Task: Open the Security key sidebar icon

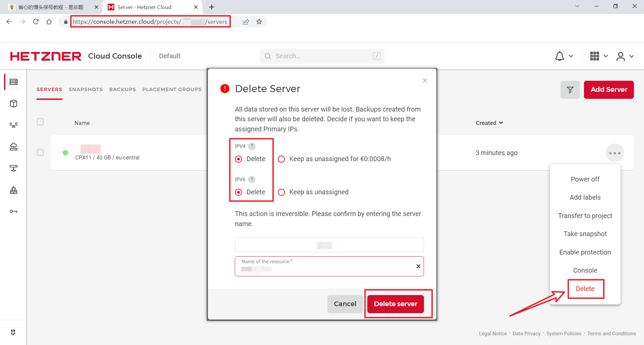Action: 14,211
